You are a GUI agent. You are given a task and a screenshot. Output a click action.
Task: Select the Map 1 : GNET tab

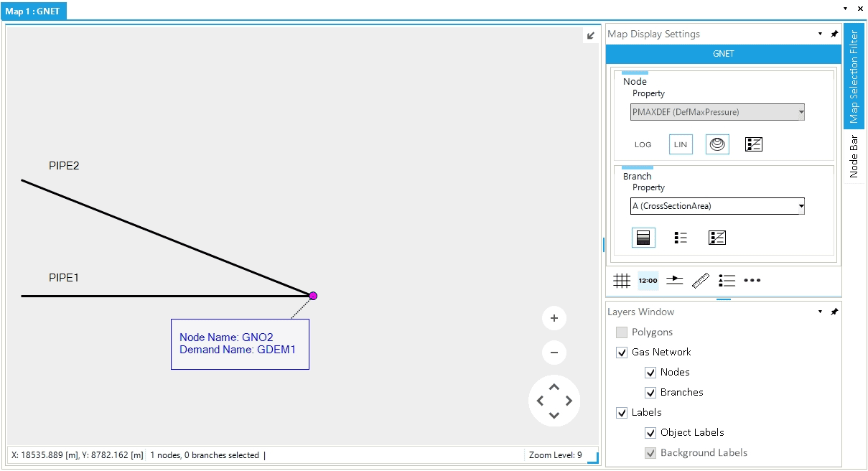(33, 11)
